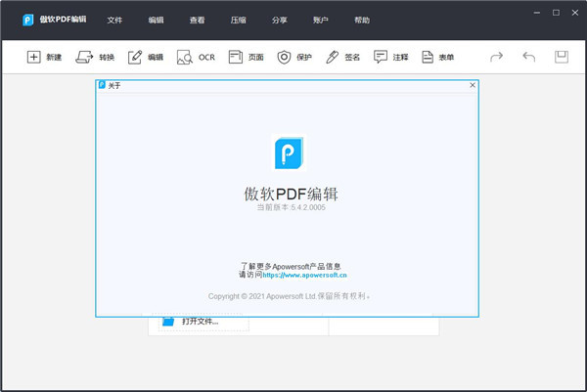The width and height of the screenshot is (587, 392).
Task: Open the 保护 (Protect) shield tool
Action: pos(294,58)
